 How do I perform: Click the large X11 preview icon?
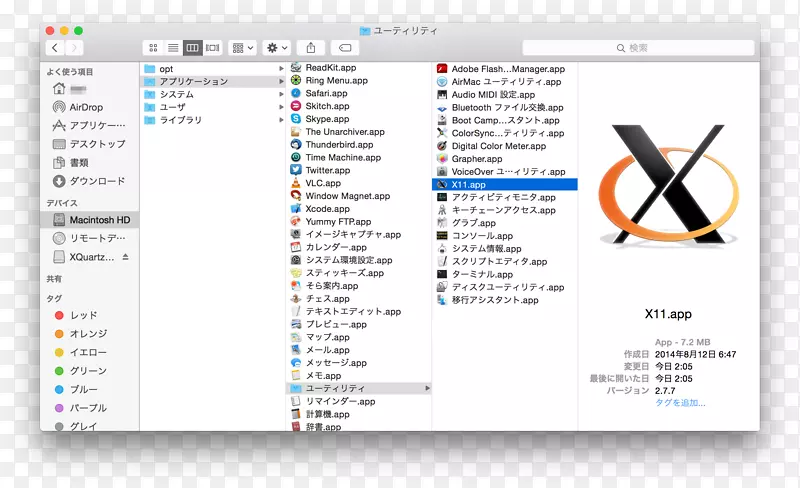668,184
